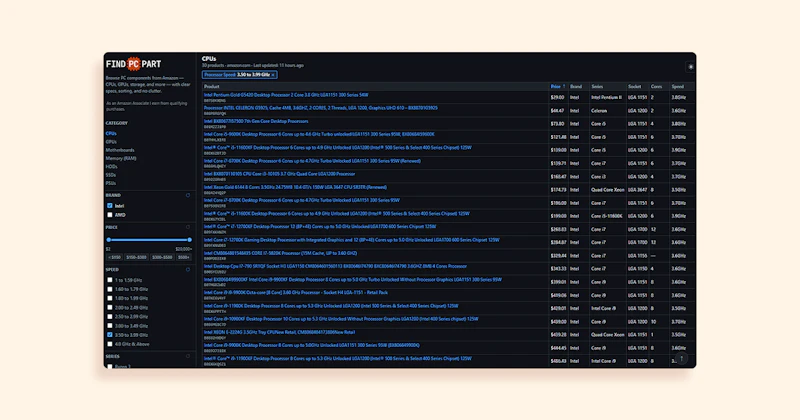Select the CPUs category

111,134
